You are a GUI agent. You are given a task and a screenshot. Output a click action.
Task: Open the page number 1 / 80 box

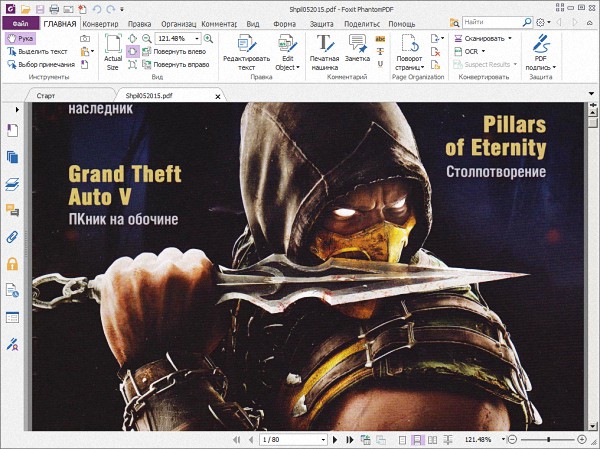coord(293,440)
